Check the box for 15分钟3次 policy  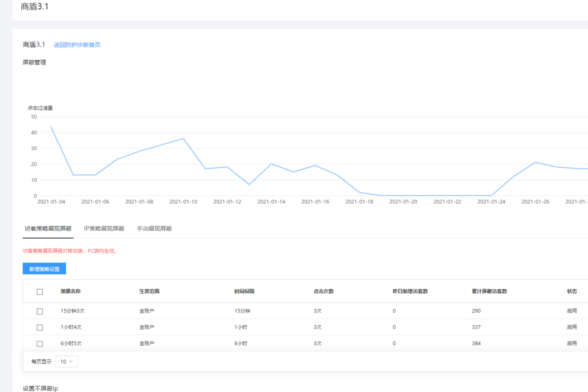coord(40,311)
